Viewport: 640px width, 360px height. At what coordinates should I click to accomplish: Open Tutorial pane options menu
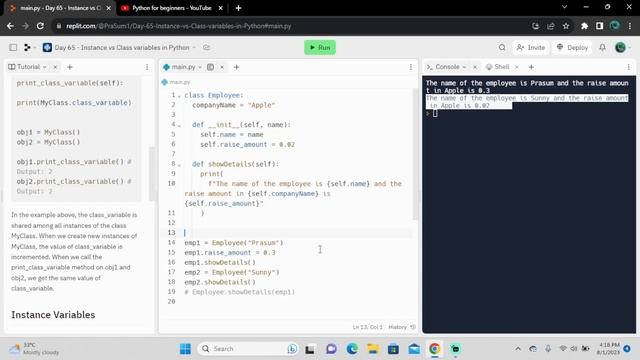pos(147,67)
